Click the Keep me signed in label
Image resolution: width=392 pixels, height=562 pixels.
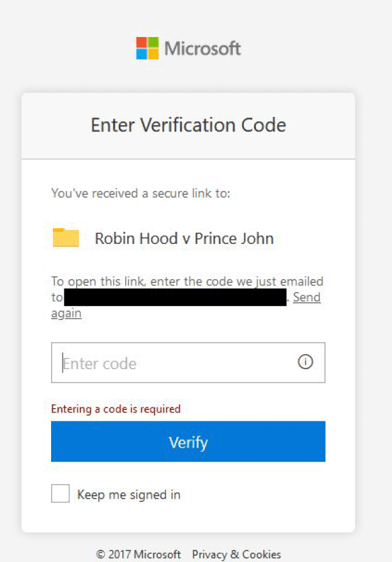click(x=128, y=494)
